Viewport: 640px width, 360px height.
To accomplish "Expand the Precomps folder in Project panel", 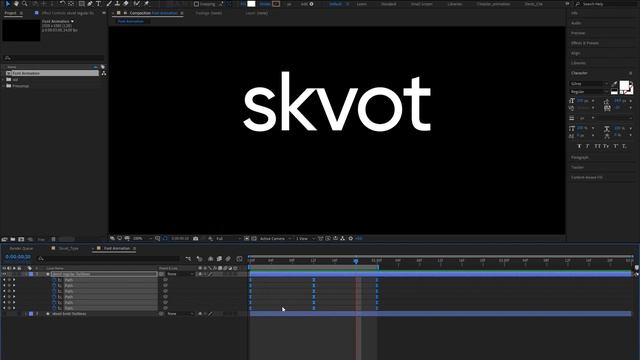I will 4,86.
